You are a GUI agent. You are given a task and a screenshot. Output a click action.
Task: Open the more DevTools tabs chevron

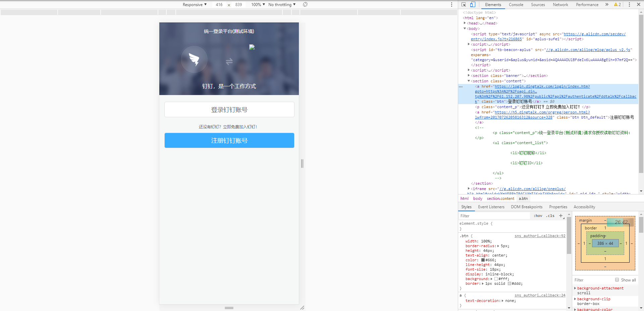coord(607,4)
